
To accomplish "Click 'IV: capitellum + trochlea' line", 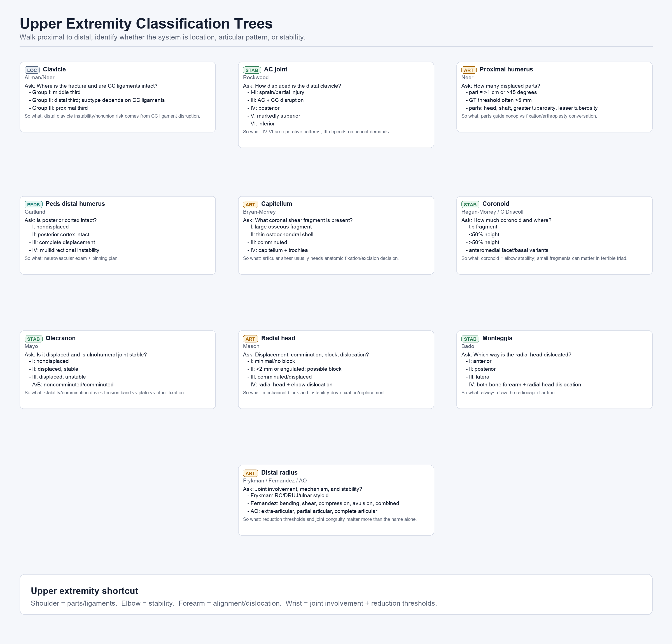I will [x=277, y=250].
